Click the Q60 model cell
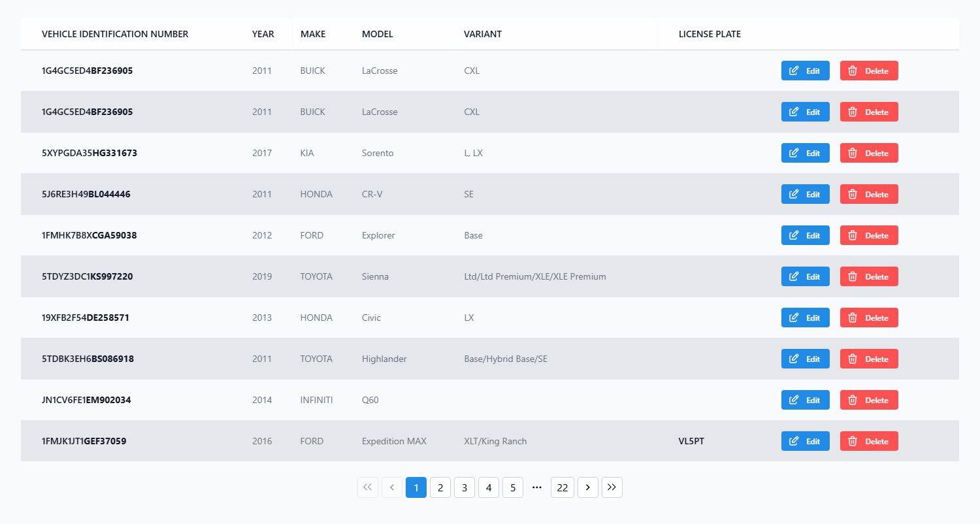 click(370, 400)
